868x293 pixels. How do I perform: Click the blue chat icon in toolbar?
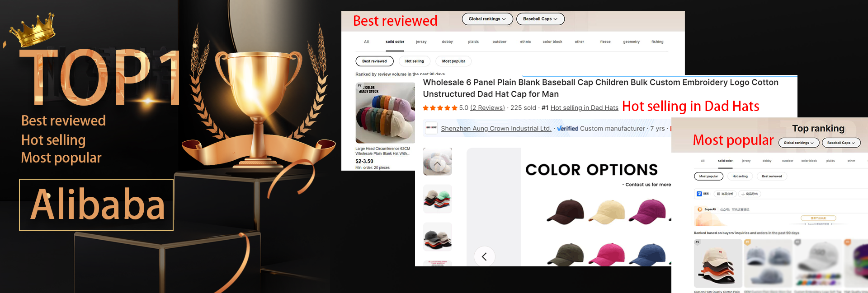pyautogui.click(x=699, y=194)
